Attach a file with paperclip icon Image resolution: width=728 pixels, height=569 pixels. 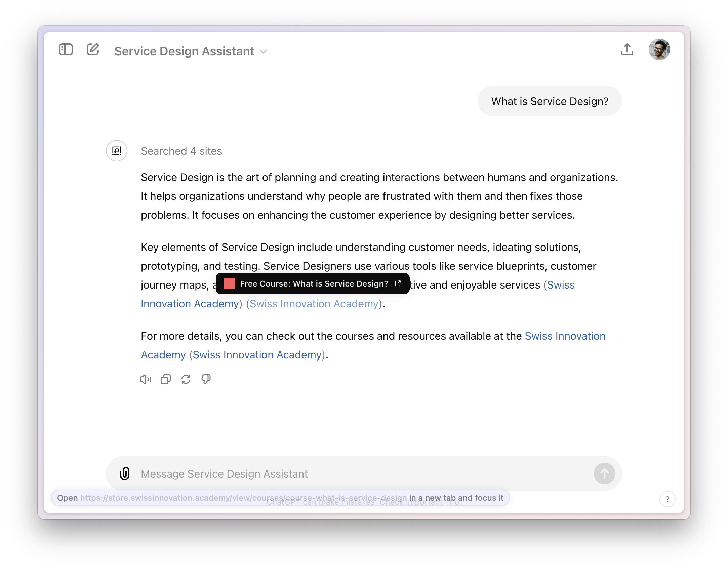[x=125, y=473]
